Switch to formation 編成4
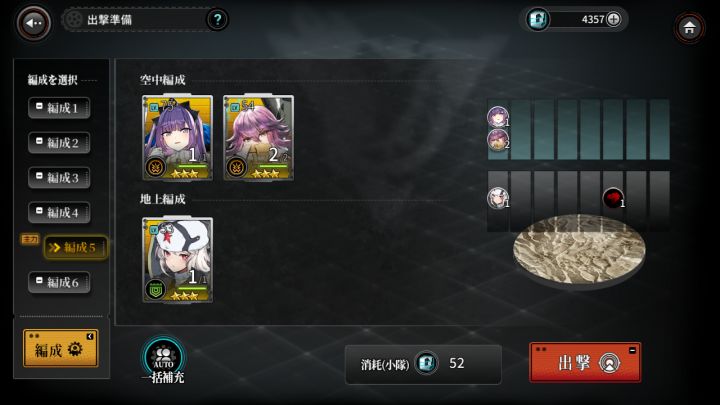 59,213
